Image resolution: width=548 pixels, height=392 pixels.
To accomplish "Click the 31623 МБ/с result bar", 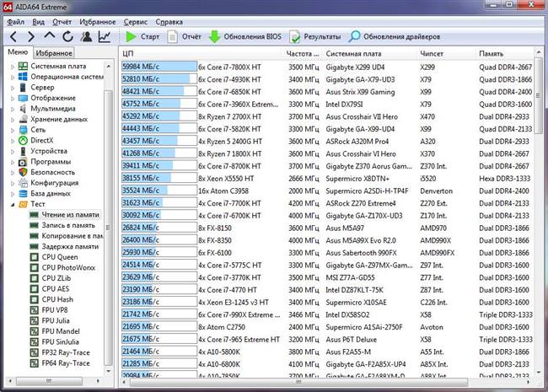I will [x=159, y=203].
